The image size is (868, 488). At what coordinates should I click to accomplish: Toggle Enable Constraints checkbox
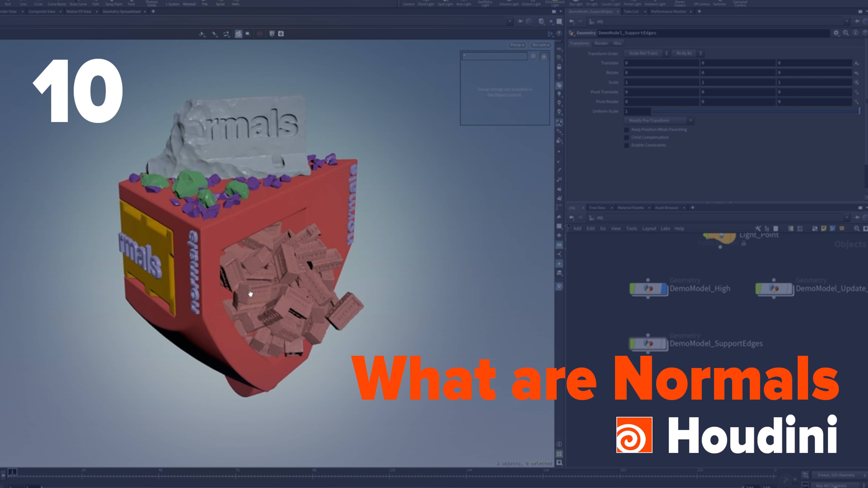click(x=626, y=145)
